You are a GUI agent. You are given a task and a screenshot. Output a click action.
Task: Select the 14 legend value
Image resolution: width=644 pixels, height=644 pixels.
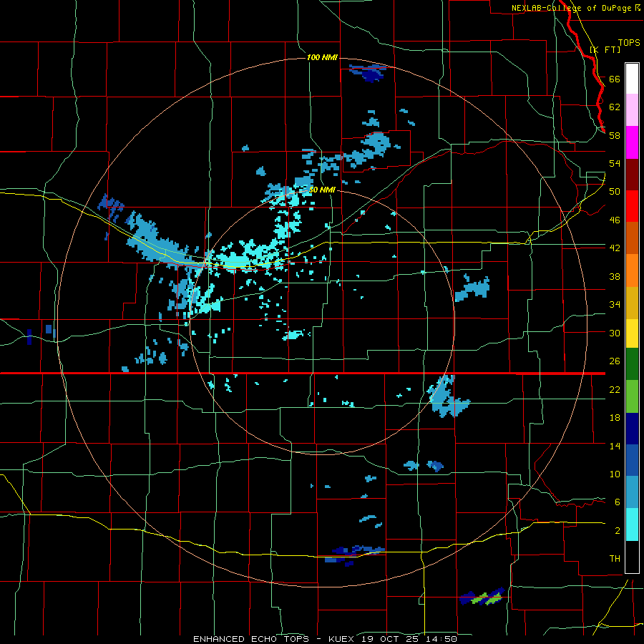tap(615, 446)
